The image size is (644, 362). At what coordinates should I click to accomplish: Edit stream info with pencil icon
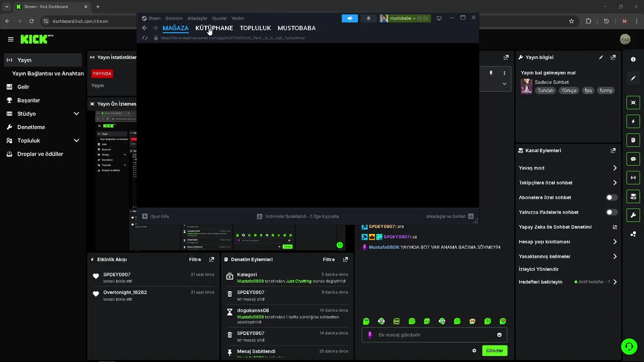point(601,57)
